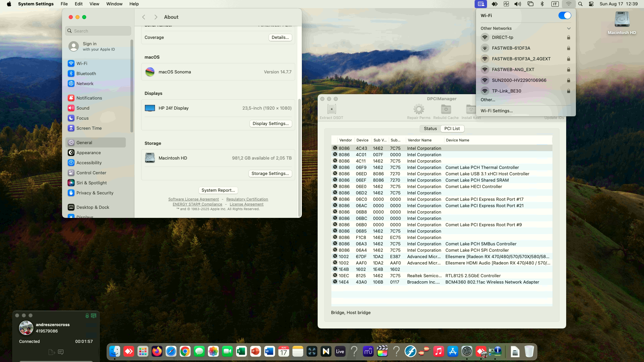644x362 pixels.
Task: Open Photos from the Dock
Action: pos(213,351)
